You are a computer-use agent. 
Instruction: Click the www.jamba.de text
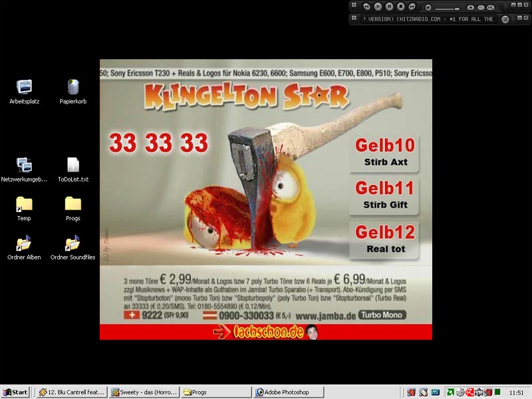326,316
